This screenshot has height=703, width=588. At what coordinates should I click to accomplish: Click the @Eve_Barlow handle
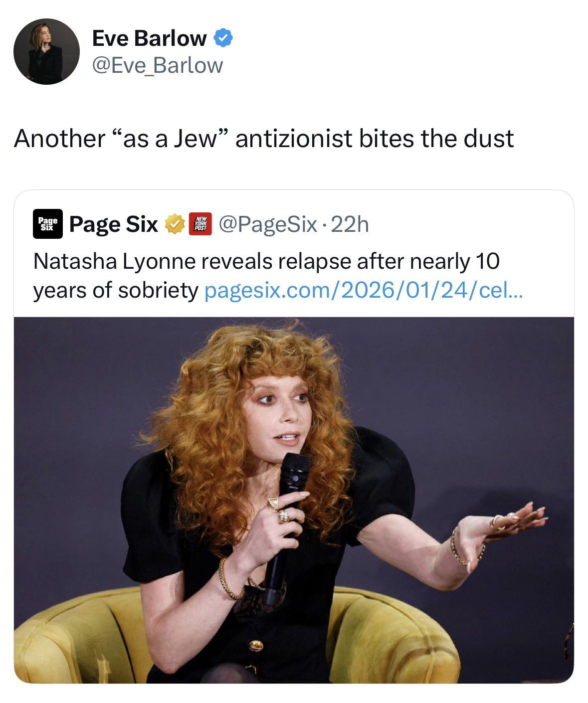coord(157,65)
